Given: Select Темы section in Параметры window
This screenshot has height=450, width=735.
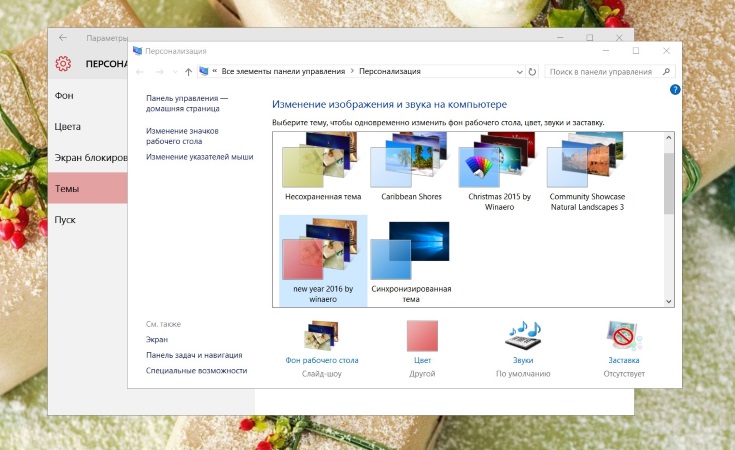Looking at the screenshot, I should tap(88, 188).
